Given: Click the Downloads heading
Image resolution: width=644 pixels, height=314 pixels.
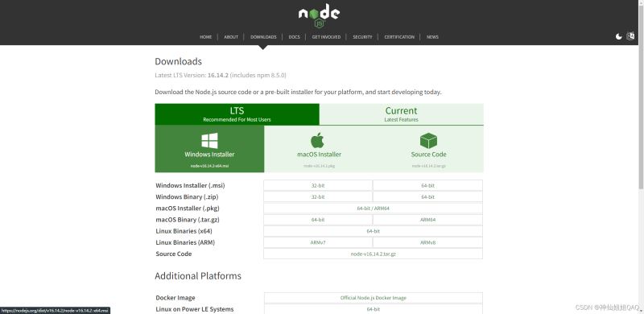Looking at the screenshot, I should [x=178, y=62].
